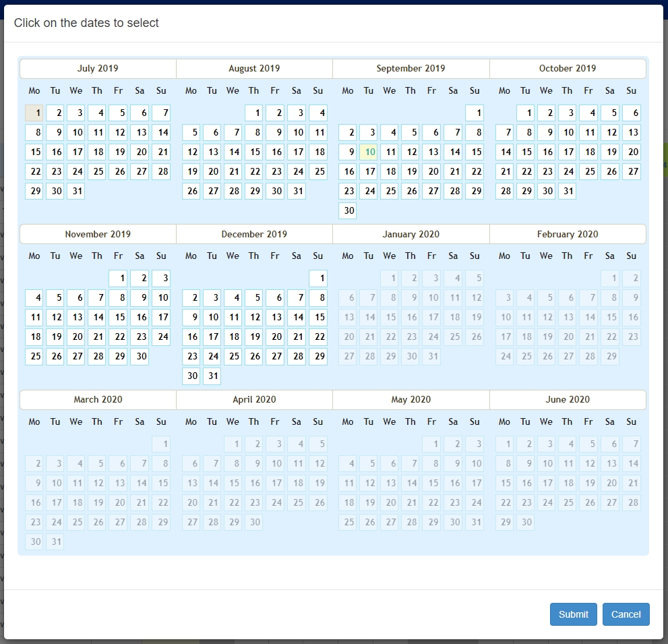Select July 22, 2019
The height and width of the screenshot is (644, 668).
34,171
